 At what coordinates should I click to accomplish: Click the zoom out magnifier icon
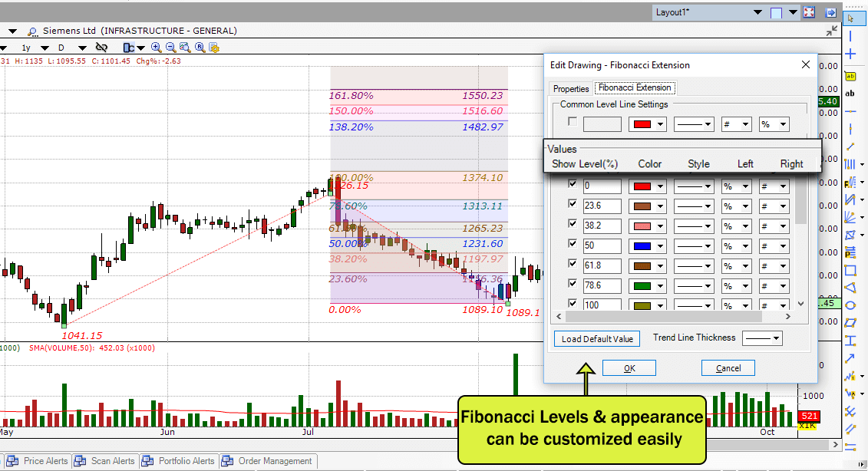pyautogui.click(x=170, y=48)
